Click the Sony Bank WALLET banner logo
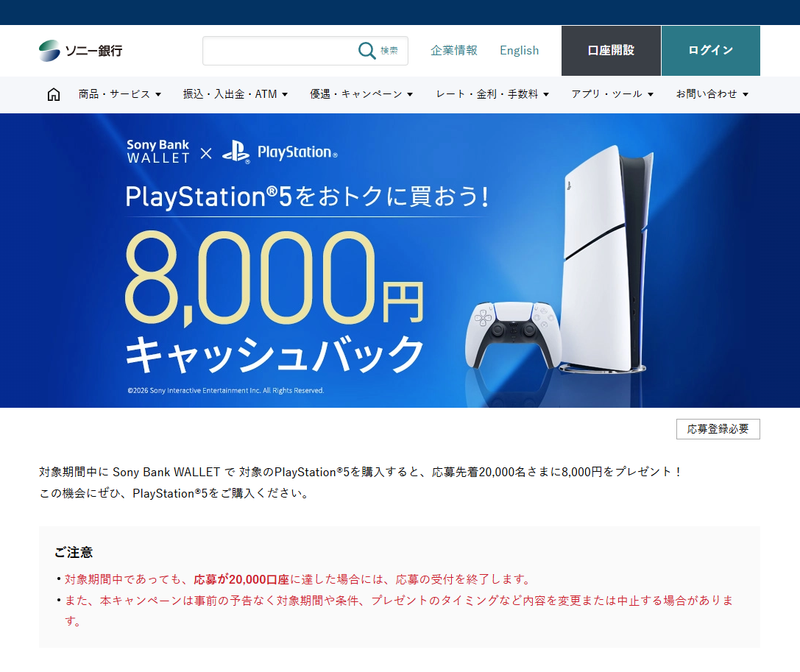This screenshot has height=672, width=800. pyautogui.click(x=158, y=152)
